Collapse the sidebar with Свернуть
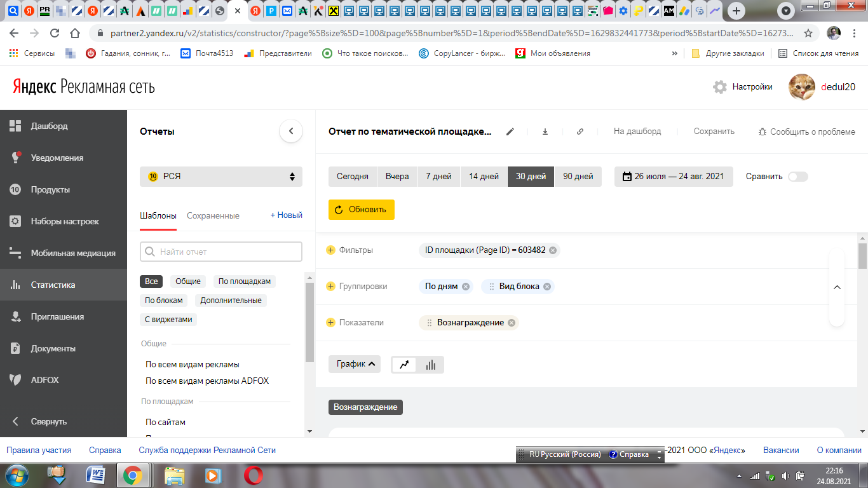This screenshot has width=868, height=488. pyautogui.click(x=64, y=421)
